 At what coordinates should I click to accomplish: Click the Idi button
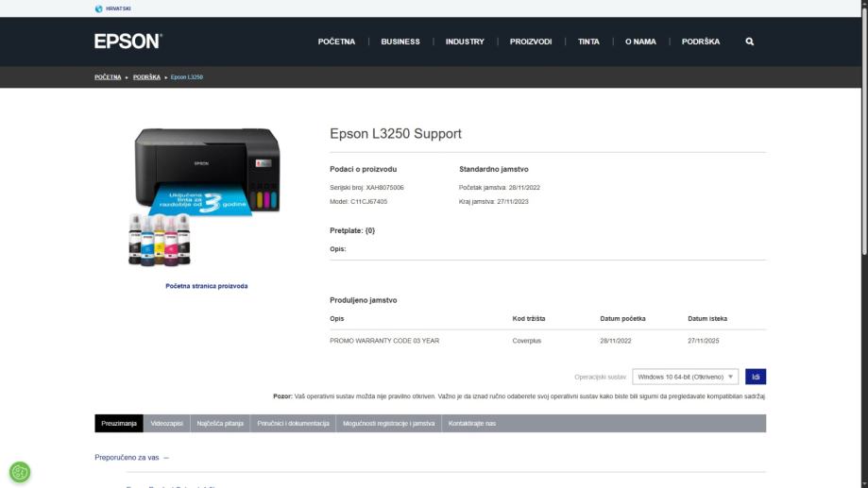pos(756,377)
